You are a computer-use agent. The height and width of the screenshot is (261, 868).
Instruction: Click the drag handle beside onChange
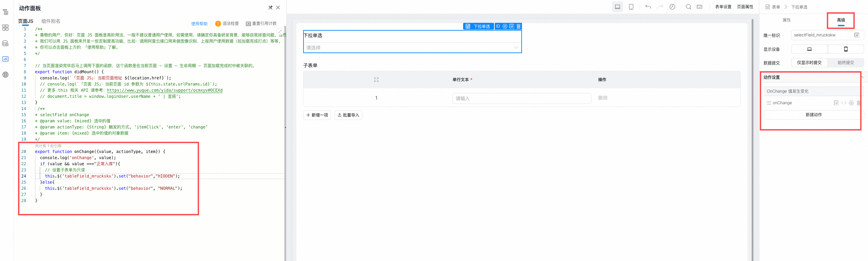769,103
